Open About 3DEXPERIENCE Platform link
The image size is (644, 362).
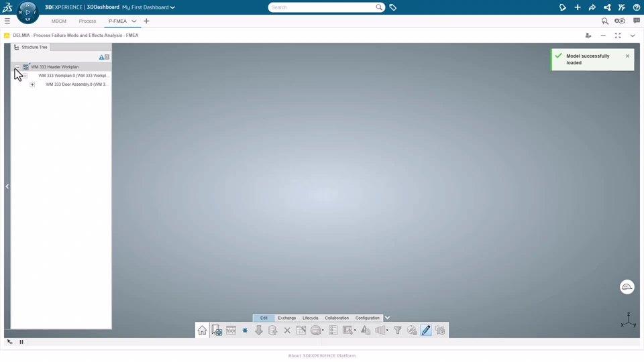click(x=322, y=356)
